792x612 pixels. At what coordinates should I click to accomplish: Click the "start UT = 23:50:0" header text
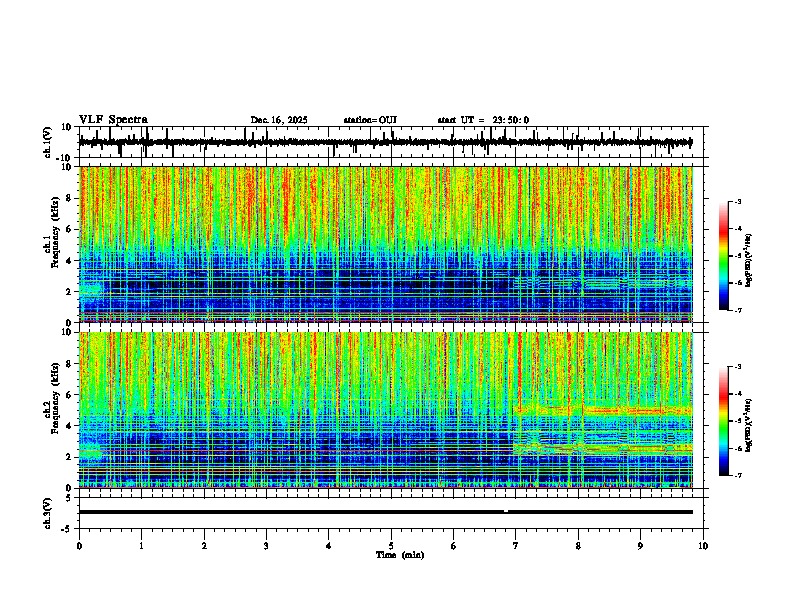pyautogui.click(x=483, y=120)
